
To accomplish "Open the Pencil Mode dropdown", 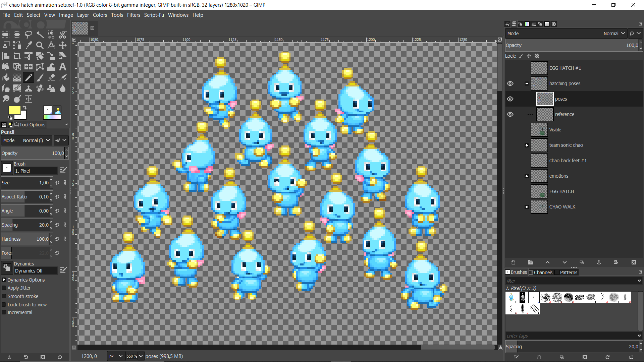I will pos(26,140).
